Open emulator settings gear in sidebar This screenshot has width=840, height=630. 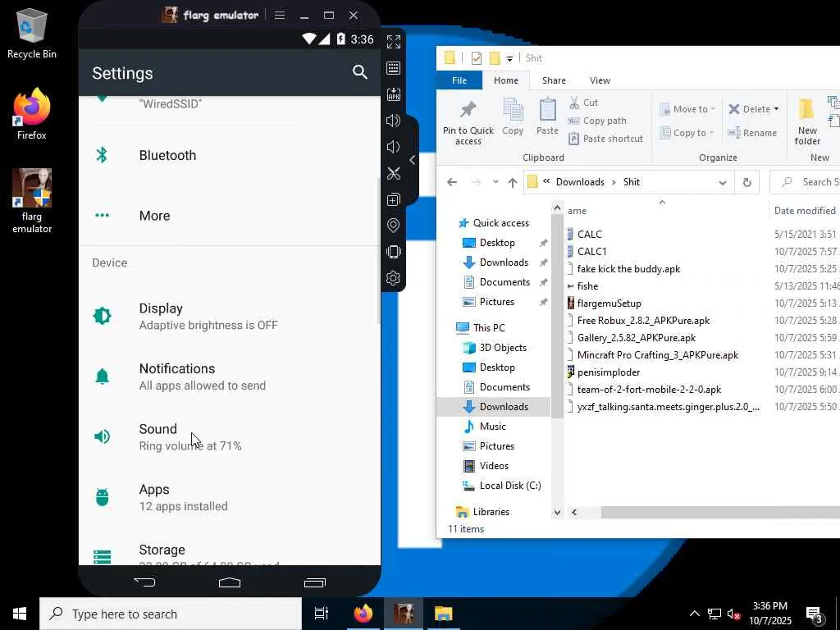[x=393, y=278]
